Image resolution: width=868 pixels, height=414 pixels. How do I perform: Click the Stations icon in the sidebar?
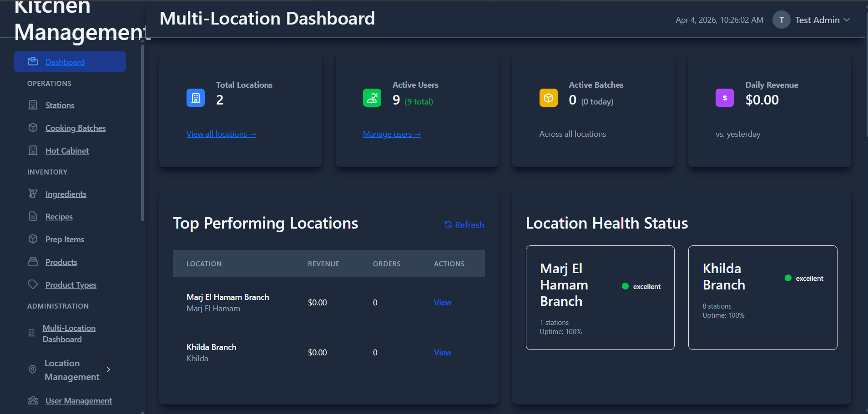(x=33, y=105)
